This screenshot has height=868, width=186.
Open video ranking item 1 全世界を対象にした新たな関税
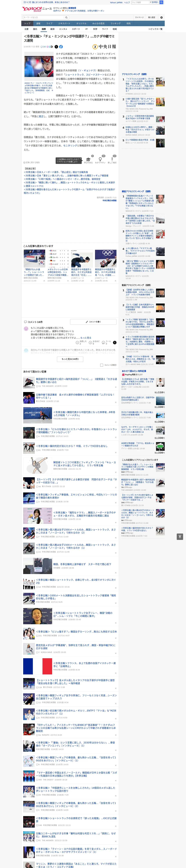tap(140, 292)
